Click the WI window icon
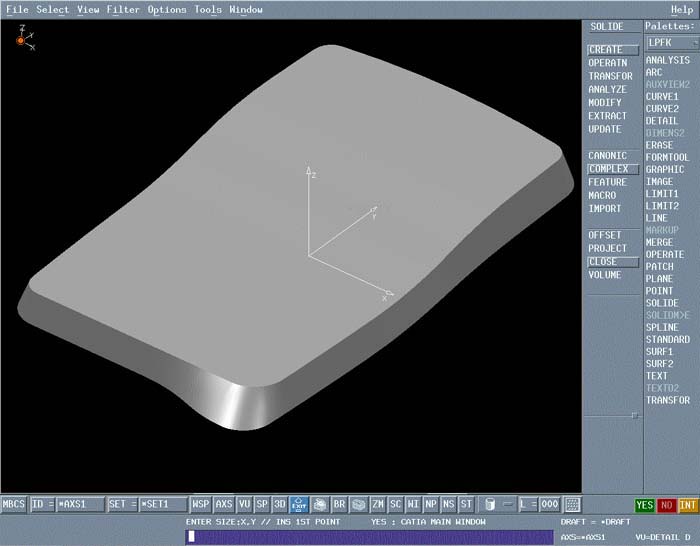 point(413,505)
